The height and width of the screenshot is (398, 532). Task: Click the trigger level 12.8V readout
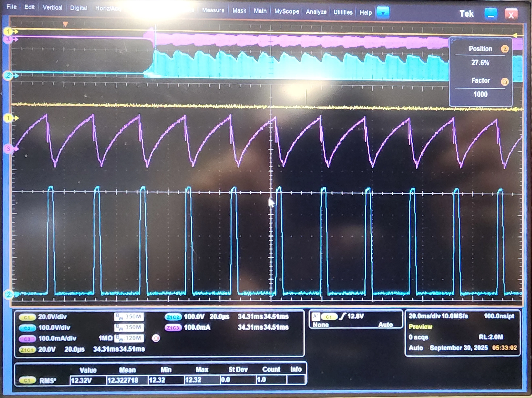(355, 316)
